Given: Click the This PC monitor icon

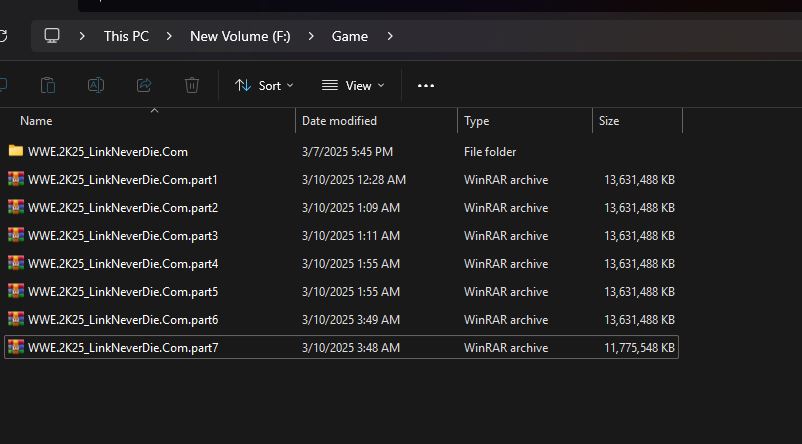Looking at the screenshot, I should pyautogui.click(x=52, y=36).
